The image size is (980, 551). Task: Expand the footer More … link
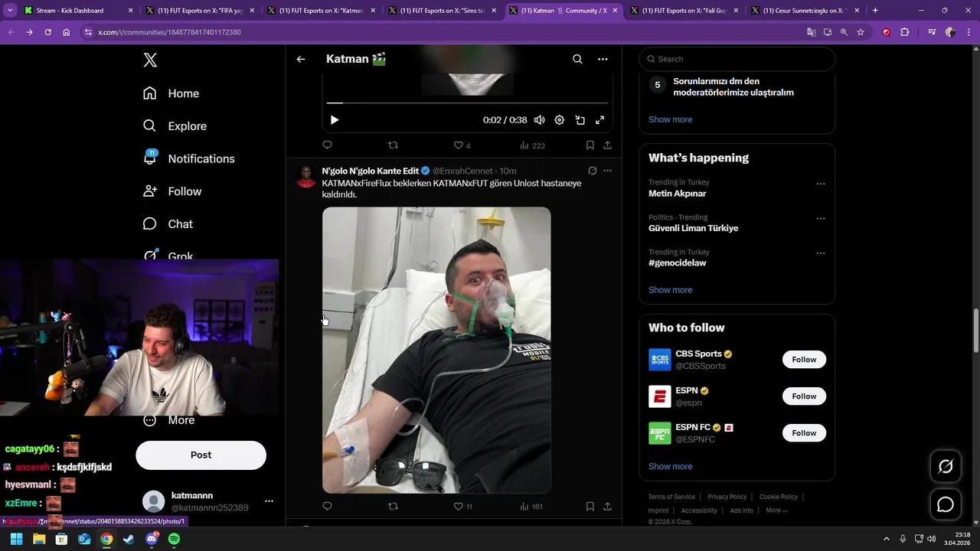click(776, 510)
